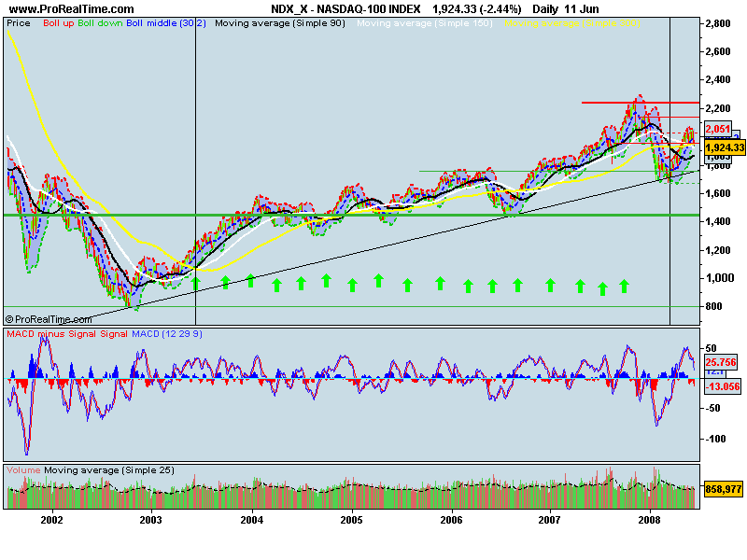Click the 1,600 price axis value
747x560 pixels.
click(x=718, y=193)
